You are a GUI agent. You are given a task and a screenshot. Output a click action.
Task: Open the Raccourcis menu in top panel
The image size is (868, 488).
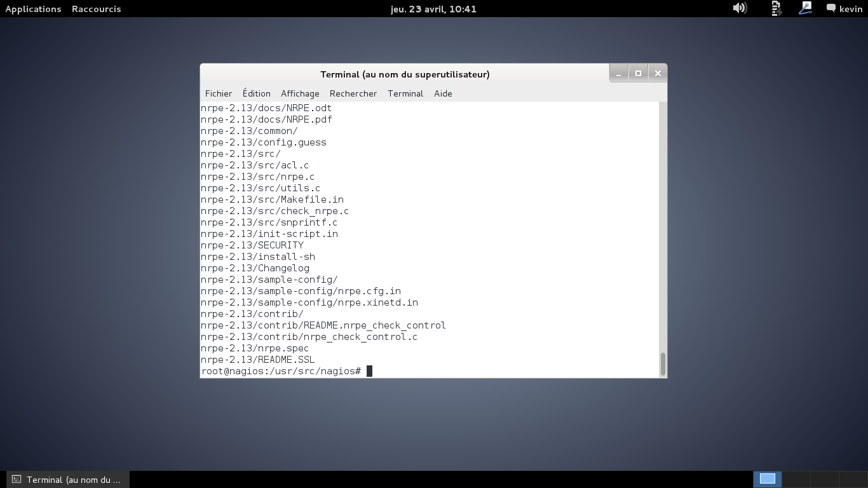coord(97,9)
